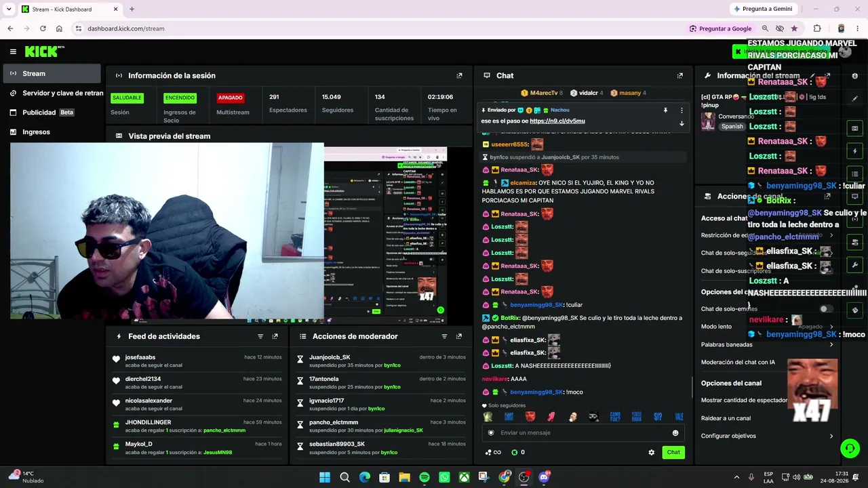This screenshot has height=488, width=868.
Task: Open the Windows Start menu
Action: (x=325, y=477)
